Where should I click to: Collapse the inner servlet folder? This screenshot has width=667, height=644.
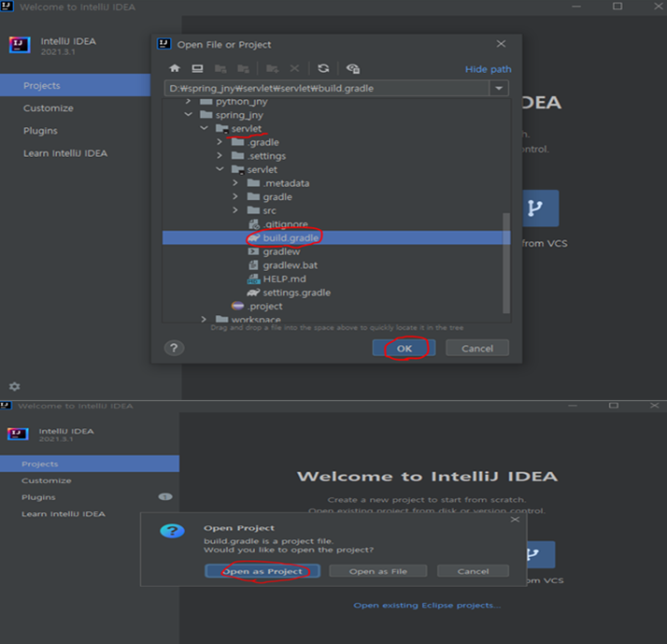coord(220,169)
